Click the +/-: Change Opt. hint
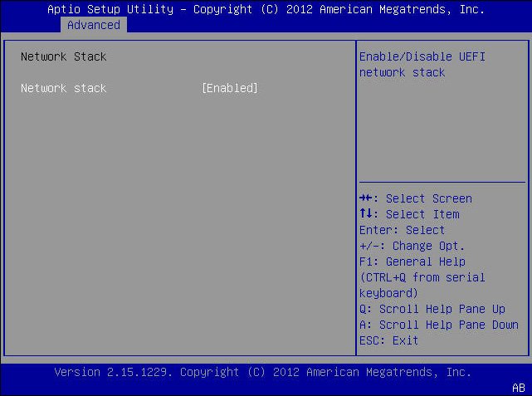This screenshot has height=396, width=532. click(412, 246)
